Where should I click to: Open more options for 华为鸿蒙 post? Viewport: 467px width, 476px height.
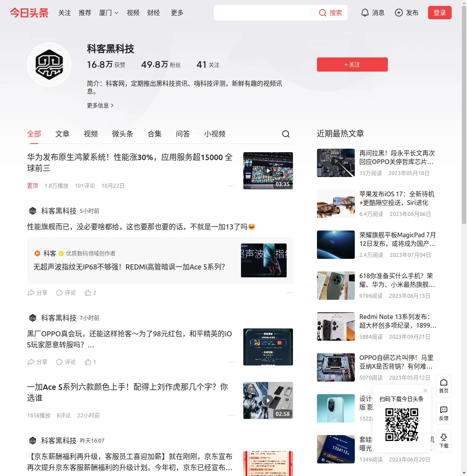pyautogui.click(x=231, y=186)
